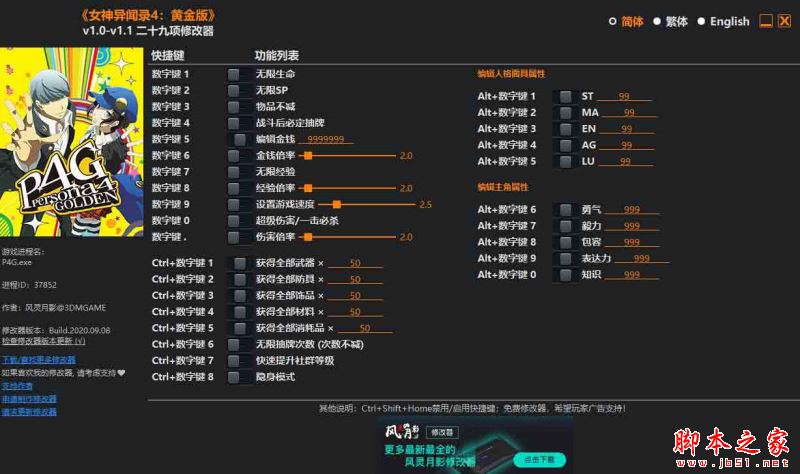Toggle 获得全部材料 checkbox

point(239,312)
